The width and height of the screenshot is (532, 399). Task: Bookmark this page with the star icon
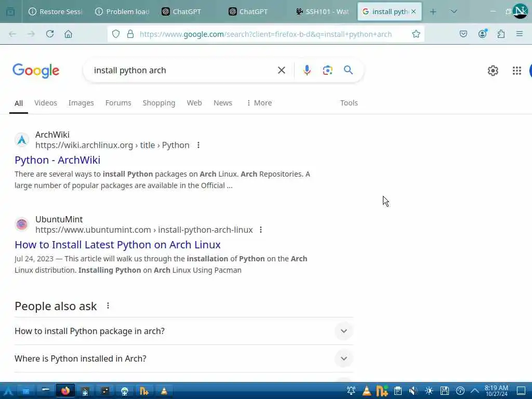click(x=416, y=34)
